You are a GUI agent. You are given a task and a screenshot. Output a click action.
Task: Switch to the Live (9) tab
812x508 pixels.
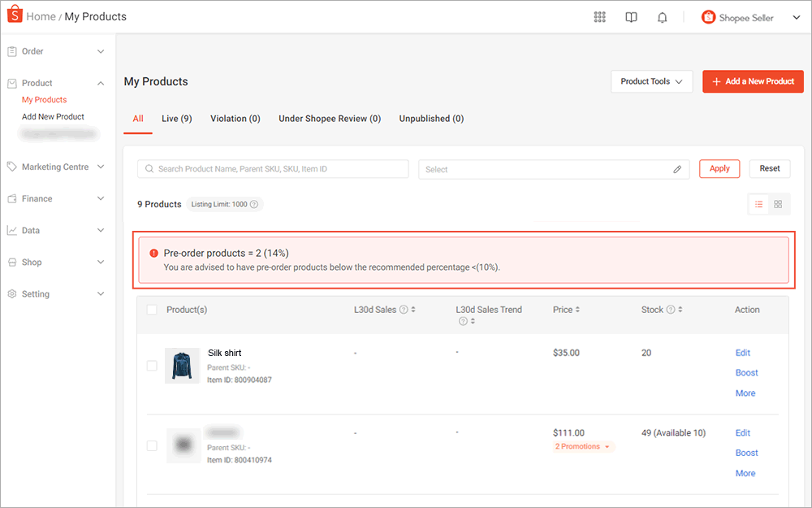pos(176,118)
